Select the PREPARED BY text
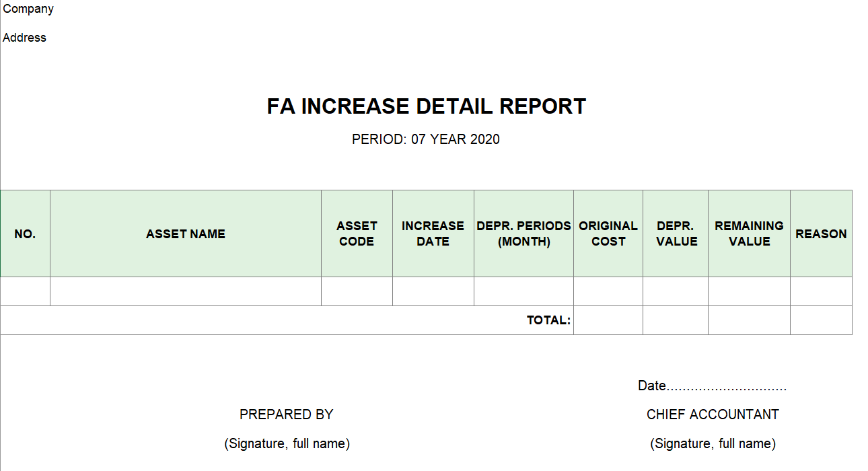The height and width of the screenshot is (471, 868). 287,414
